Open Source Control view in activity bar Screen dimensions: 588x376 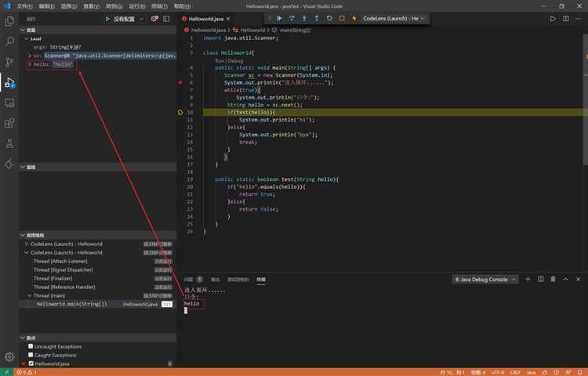(x=9, y=62)
